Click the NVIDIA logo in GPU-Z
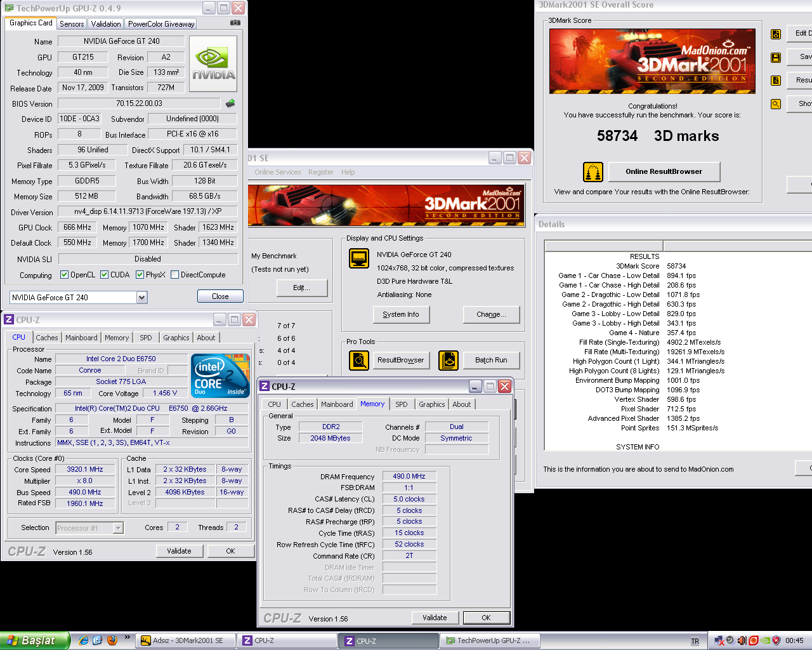The height and width of the screenshot is (650, 812). coord(213,63)
